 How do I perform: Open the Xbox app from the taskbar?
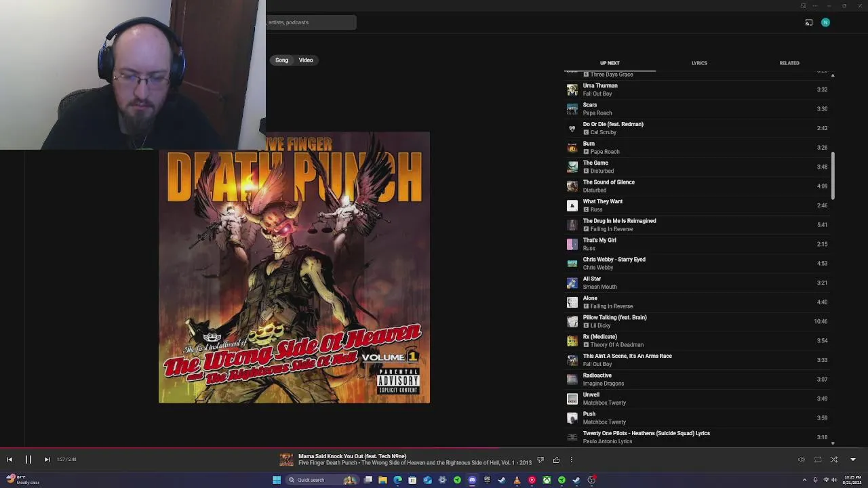point(547,480)
